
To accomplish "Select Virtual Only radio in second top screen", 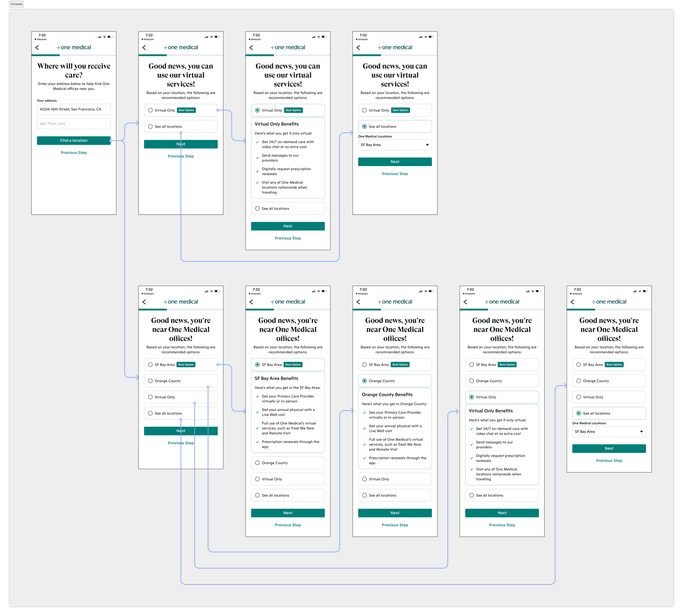I will pos(150,110).
